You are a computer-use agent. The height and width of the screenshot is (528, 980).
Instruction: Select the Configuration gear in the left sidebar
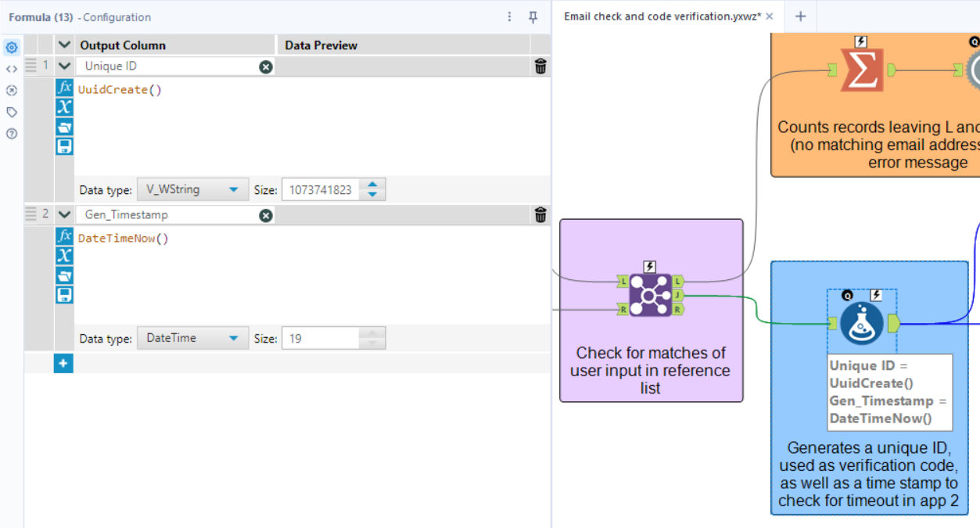pos(10,47)
